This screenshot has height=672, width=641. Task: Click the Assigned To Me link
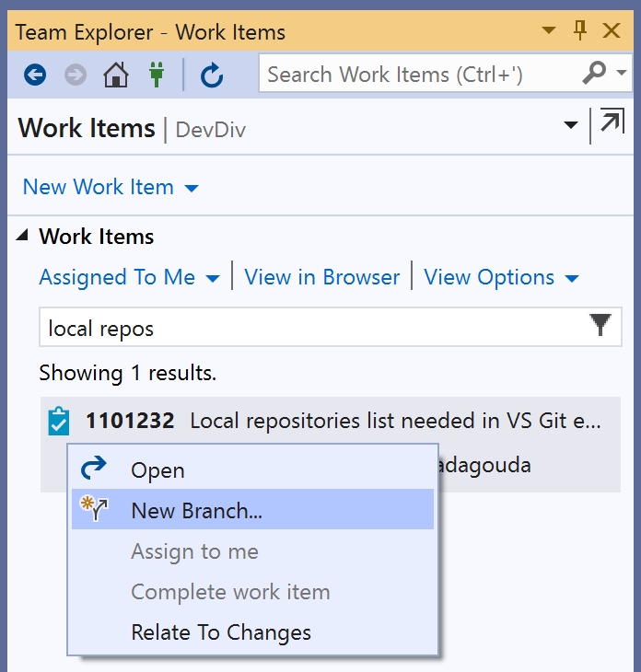coord(117,277)
